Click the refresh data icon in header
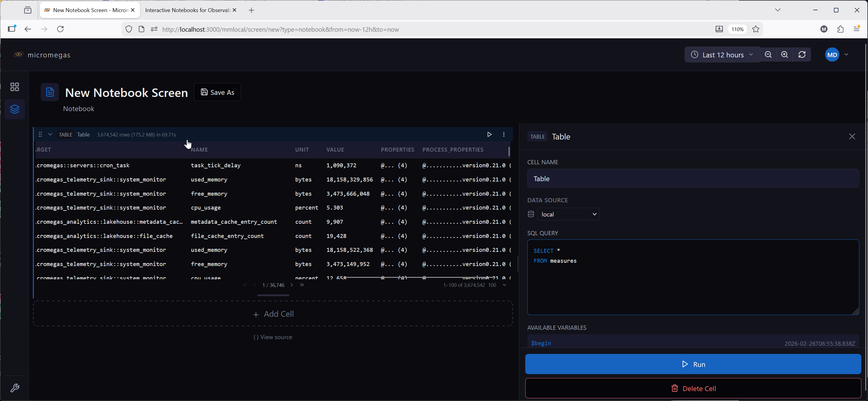This screenshot has width=868, height=401. pyautogui.click(x=802, y=55)
